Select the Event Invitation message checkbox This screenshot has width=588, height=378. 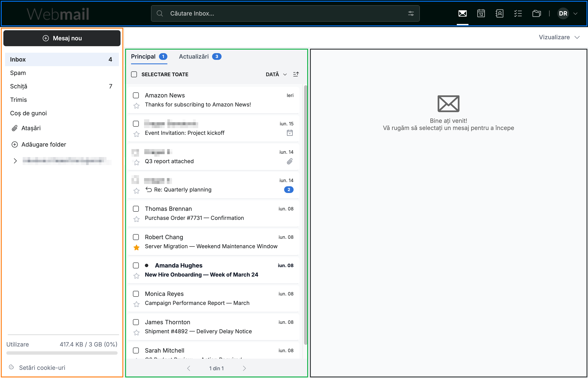pos(136,123)
